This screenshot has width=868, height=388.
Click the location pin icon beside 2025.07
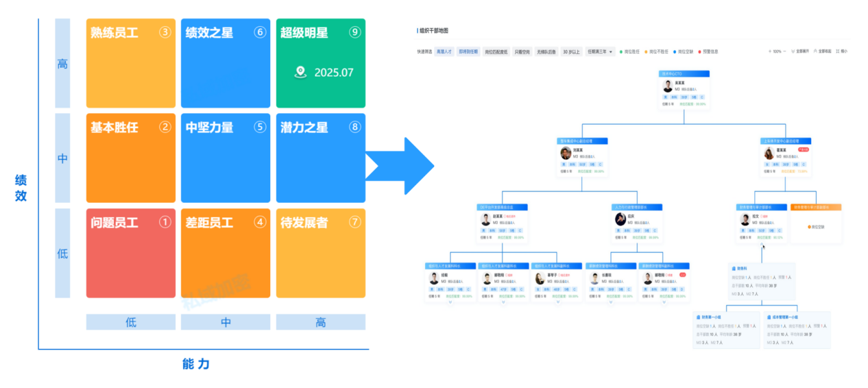point(299,72)
